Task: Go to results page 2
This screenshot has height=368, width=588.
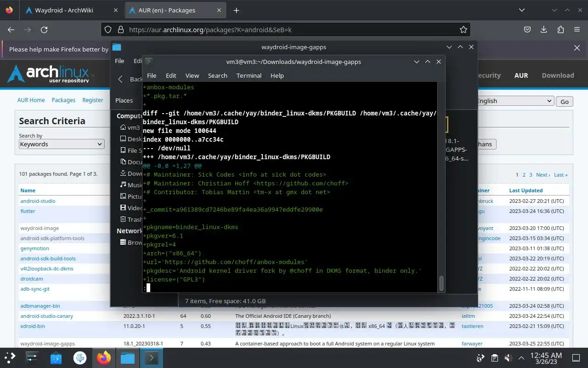Action: point(524,175)
